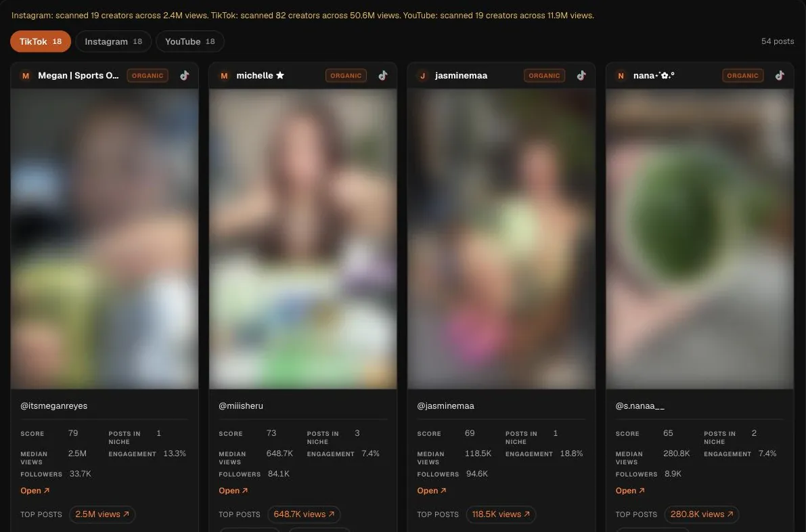Open the @jasminemaa profile link
806x532 pixels.
coord(432,490)
